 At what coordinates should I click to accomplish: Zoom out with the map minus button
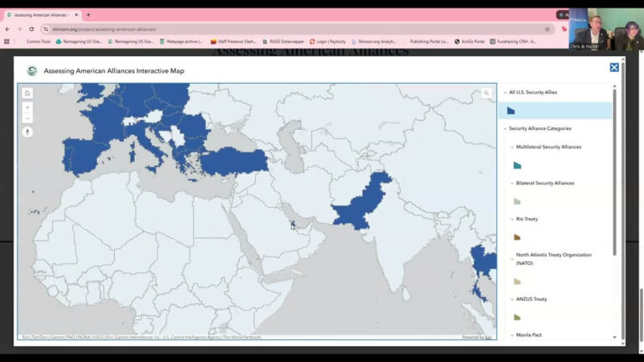pyautogui.click(x=28, y=118)
